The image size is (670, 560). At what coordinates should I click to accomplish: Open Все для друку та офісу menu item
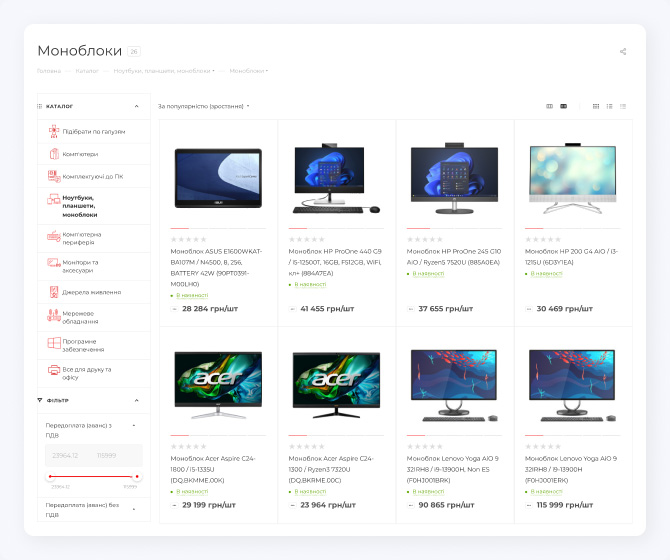coord(94,373)
